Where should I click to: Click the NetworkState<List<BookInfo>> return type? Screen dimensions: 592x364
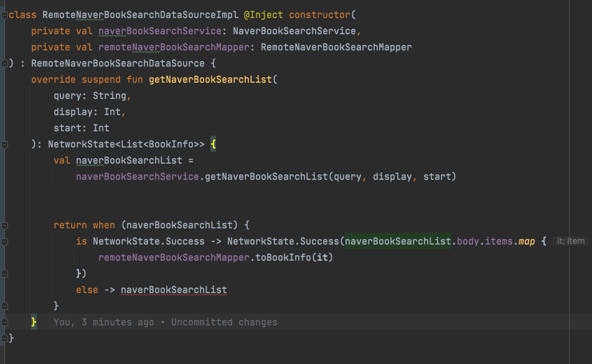(126, 144)
